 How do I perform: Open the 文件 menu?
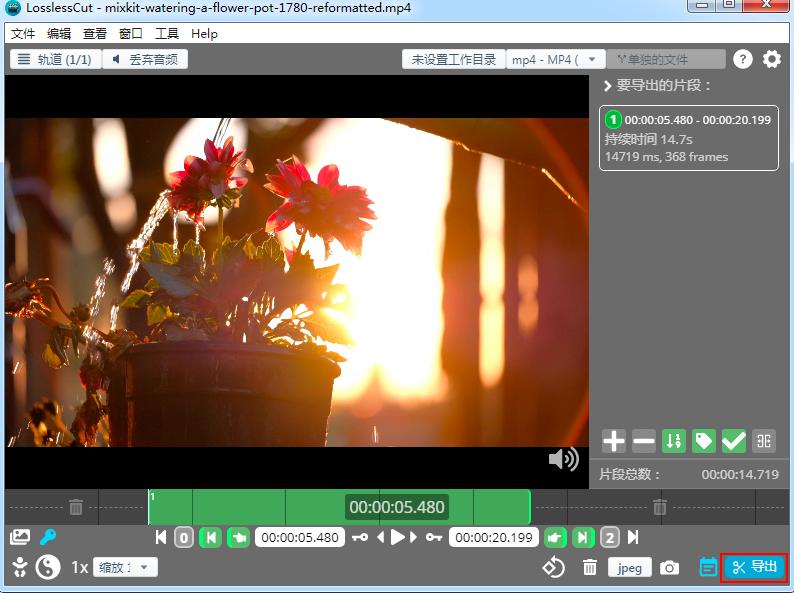click(22, 33)
